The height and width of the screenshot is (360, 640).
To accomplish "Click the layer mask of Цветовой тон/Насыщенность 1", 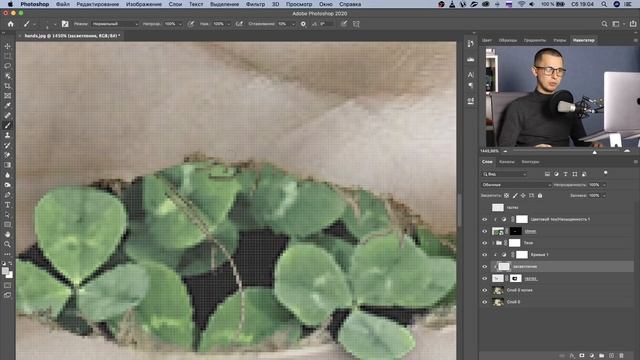I will click(522, 220).
